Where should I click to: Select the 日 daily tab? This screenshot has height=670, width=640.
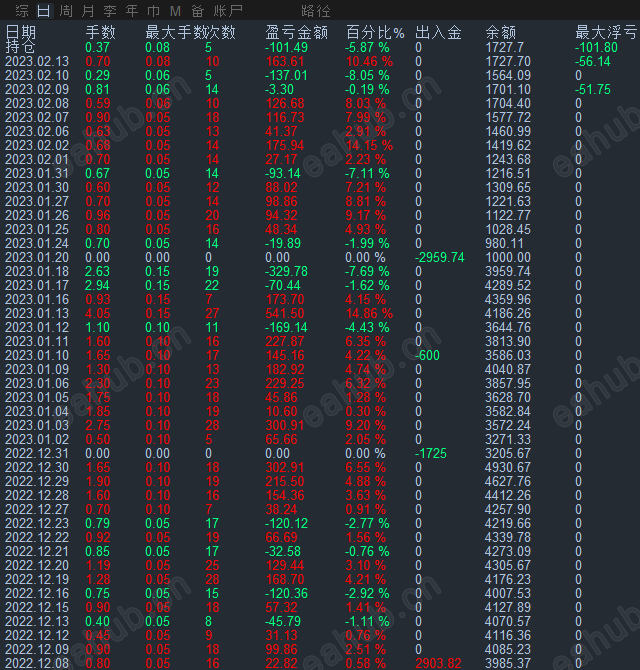pos(44,11)
